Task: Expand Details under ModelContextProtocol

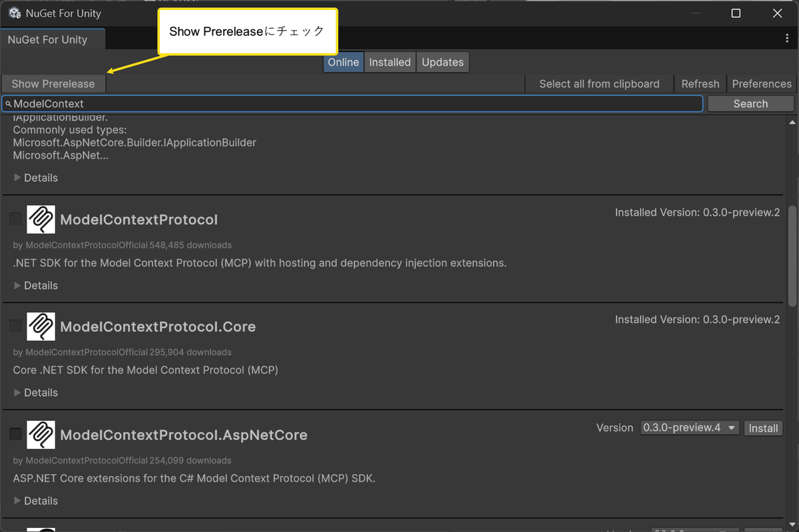Action: 36,286
